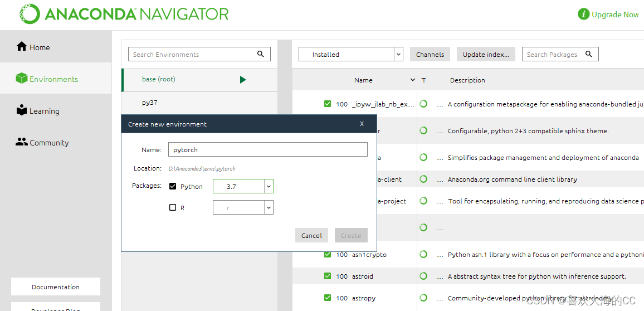Click the Upgrade Now info icon
644x311 pixels.
coord(584,14)
